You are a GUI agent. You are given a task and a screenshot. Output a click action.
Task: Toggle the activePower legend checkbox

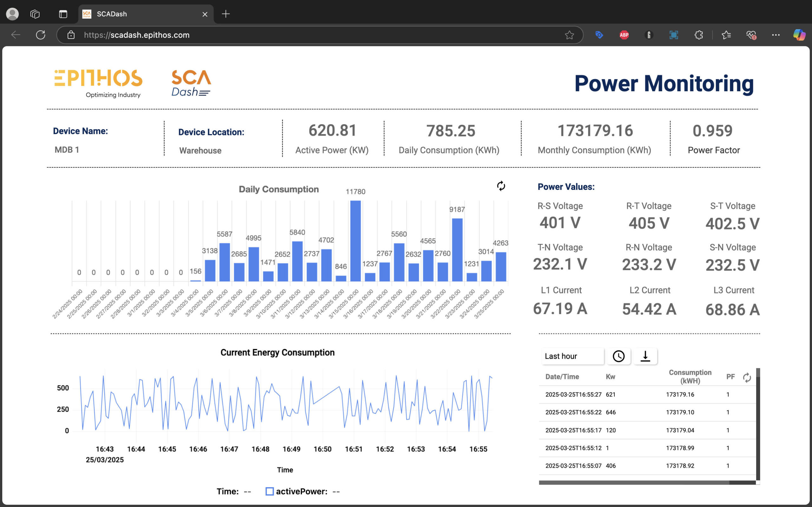coord(269,491)
